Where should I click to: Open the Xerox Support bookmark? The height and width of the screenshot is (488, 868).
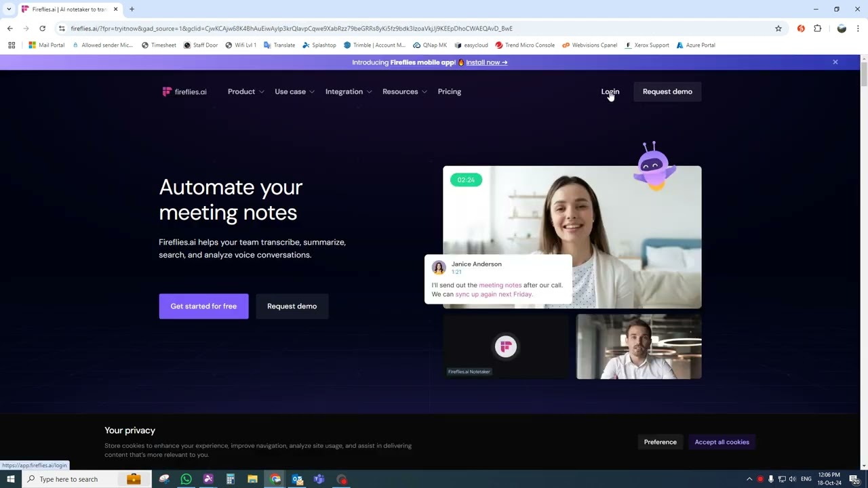click(x=647, y=45)
